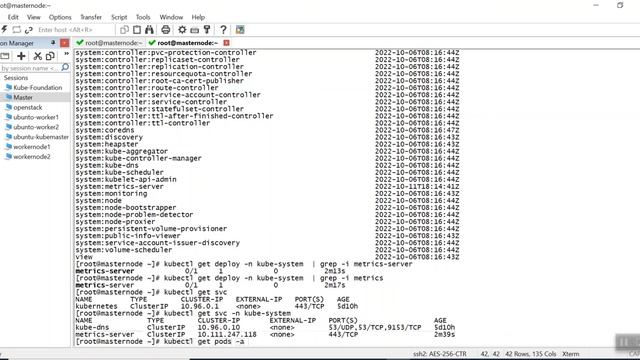640x360 pixels.
Task: Click the SecureFX toolbar icon
Action: pos(240,29)
